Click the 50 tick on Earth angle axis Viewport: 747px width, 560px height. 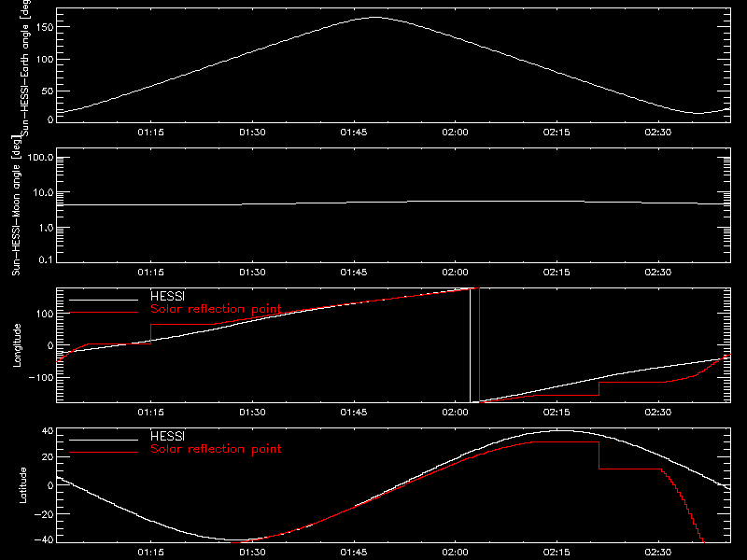(x=48, y=91)
